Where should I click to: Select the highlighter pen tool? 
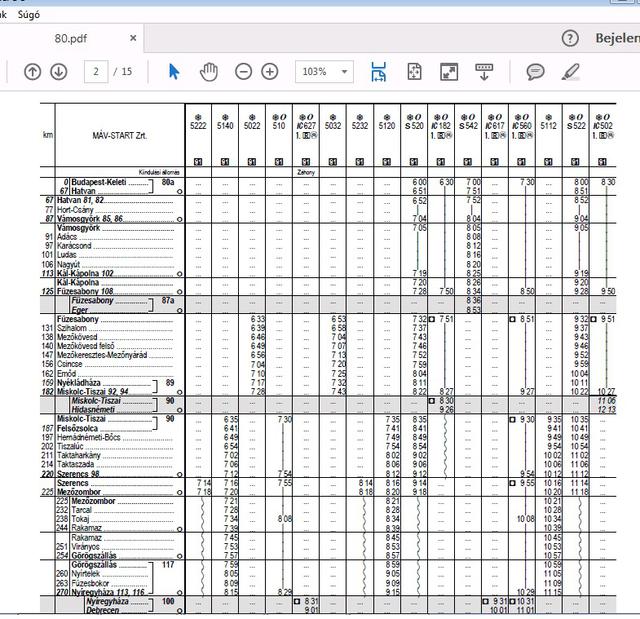[x=570, y=72]
